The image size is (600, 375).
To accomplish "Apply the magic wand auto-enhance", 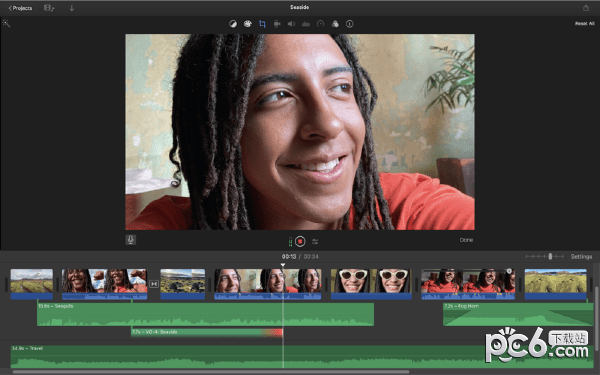I will click(6, 23).
